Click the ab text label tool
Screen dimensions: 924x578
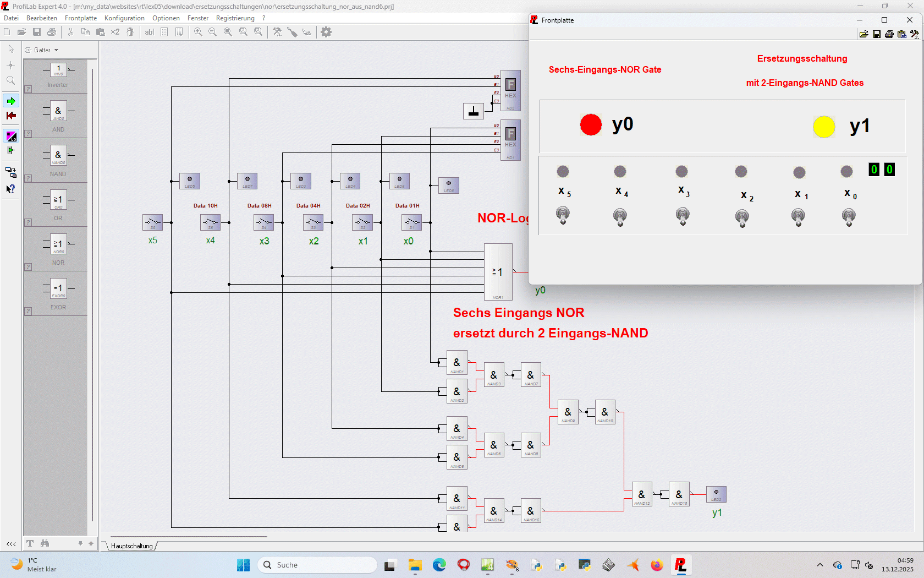coord(149,32)
